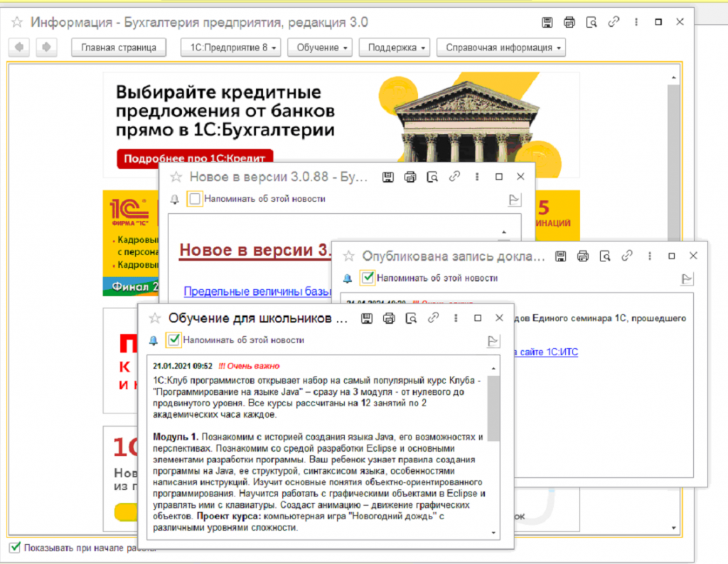
Task: Go to Главная страница
Action: pyautogui.click(x=119, y=48)
